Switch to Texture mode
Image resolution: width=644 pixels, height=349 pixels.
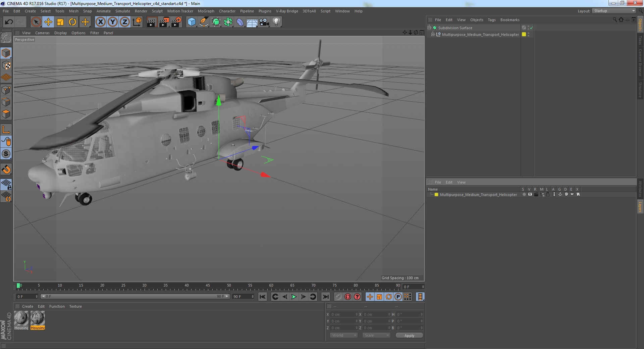6,65
